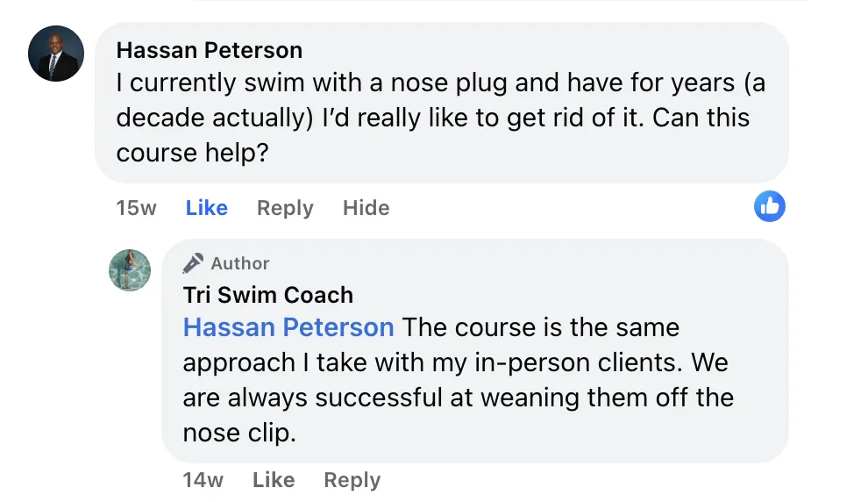This screenshot has height=502, width=868.
Task: Reply to Tri Swim Coach's answer
Action: [x=352, y=480]
